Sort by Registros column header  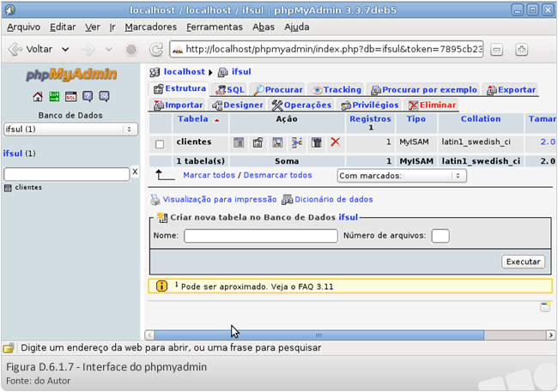coord(370,119)
